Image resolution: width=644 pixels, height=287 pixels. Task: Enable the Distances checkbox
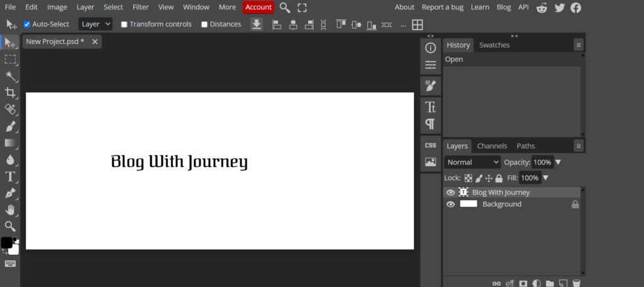point(204,24)
